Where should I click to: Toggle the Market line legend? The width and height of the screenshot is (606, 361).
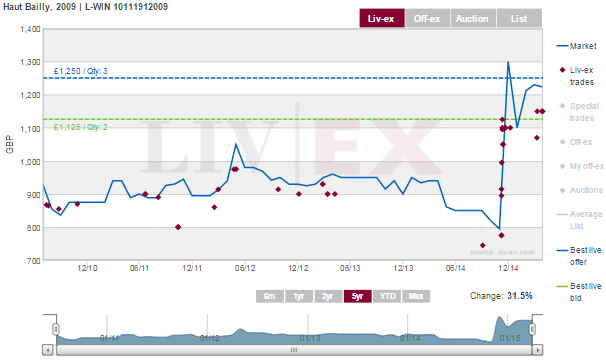pyautogui.click(x=577, y=46)
